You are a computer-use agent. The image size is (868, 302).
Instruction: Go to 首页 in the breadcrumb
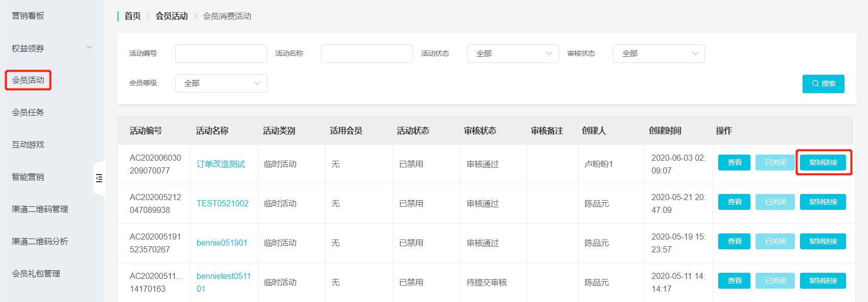pos(132,16)
